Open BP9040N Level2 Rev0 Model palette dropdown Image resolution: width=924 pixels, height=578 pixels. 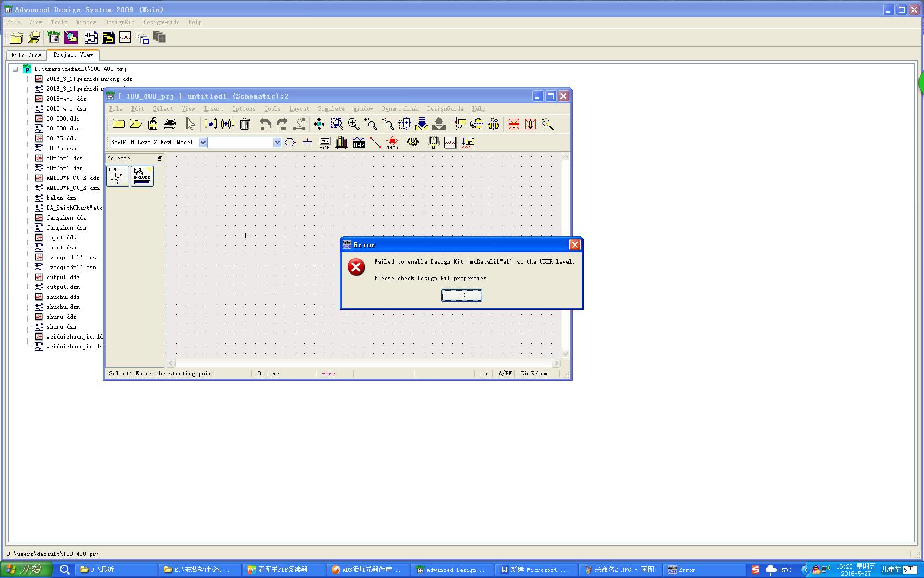(203, 142)
